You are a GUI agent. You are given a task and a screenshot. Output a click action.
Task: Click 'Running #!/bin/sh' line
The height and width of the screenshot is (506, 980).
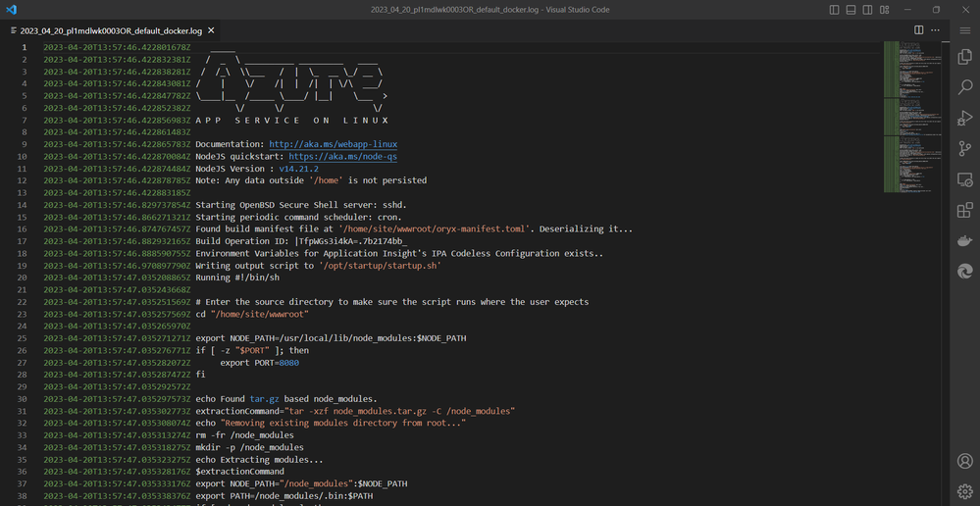(x=236, y=278)
